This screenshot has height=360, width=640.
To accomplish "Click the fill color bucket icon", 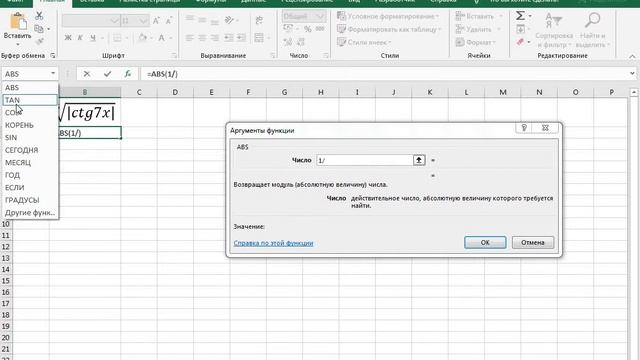I will tap(142, 38).
